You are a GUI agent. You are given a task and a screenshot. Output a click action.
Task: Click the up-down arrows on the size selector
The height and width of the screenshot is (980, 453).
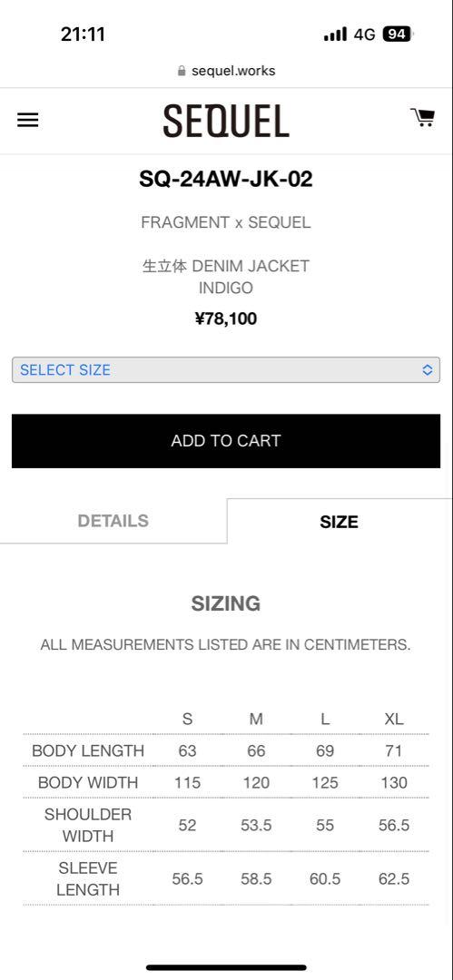[428, 370]
